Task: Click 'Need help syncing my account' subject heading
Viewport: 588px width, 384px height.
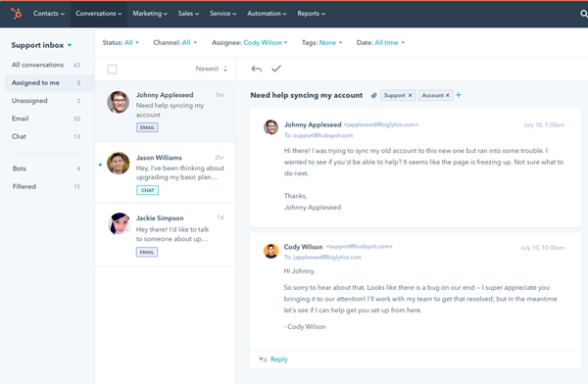Action: pyautogui.click(x=307, y=95)
